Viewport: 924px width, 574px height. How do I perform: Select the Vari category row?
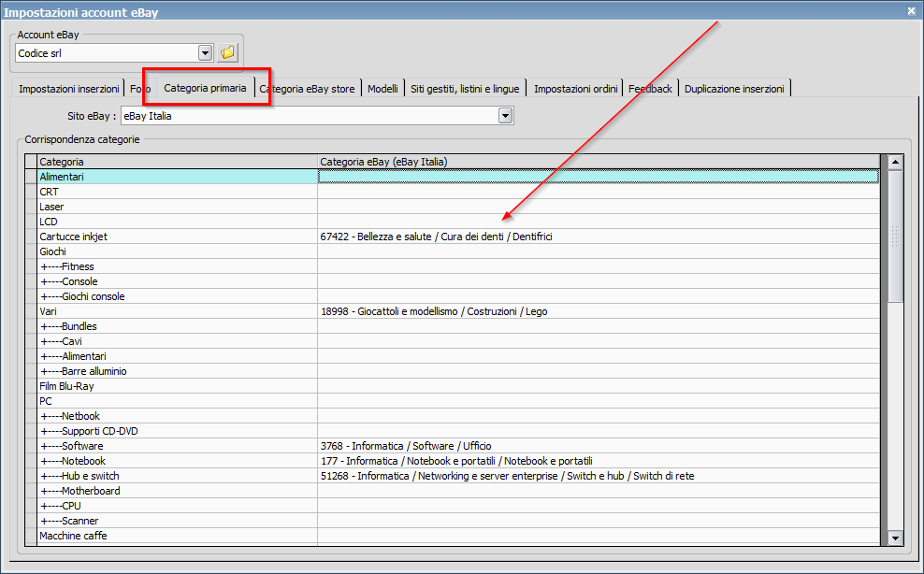click(178, 311)
